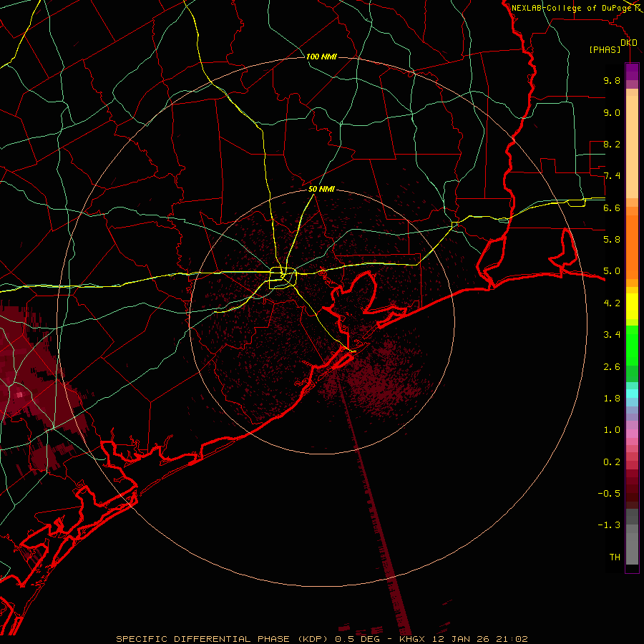Screen dimensions: 644x644
Task: Click the 8.2 value on the color scale
Action: 612,144
